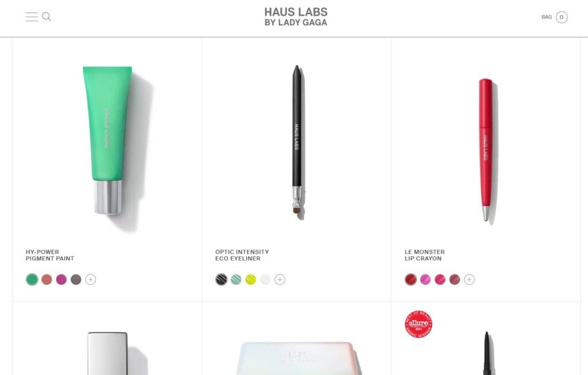Open the hamburger navigation menu
588x375 pixels.
(x=32, y=17)
